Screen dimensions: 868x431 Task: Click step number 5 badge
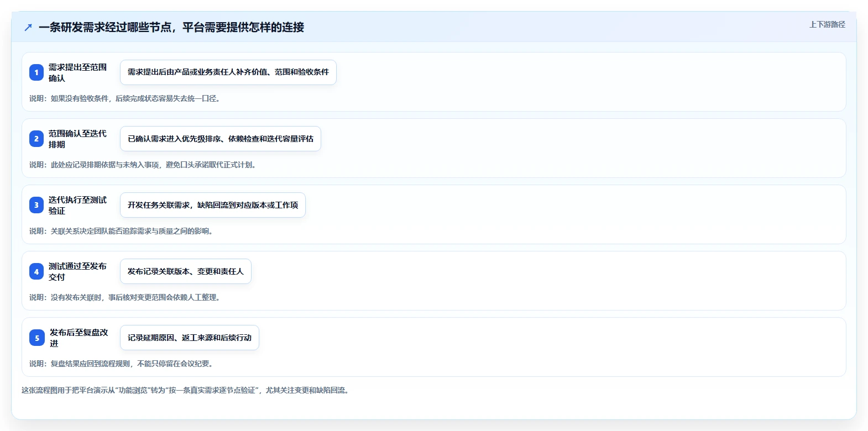pyautogui.click(x=37, y=338)
